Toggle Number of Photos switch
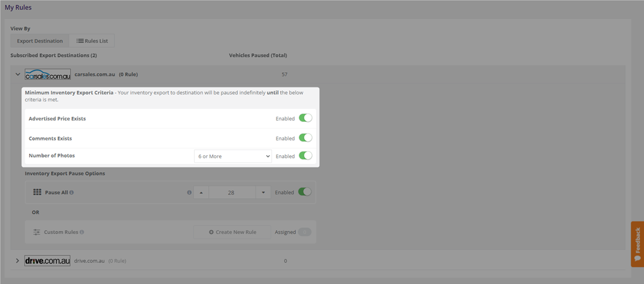The width and height of the screenshot is (644, 284). click(305, 156)
